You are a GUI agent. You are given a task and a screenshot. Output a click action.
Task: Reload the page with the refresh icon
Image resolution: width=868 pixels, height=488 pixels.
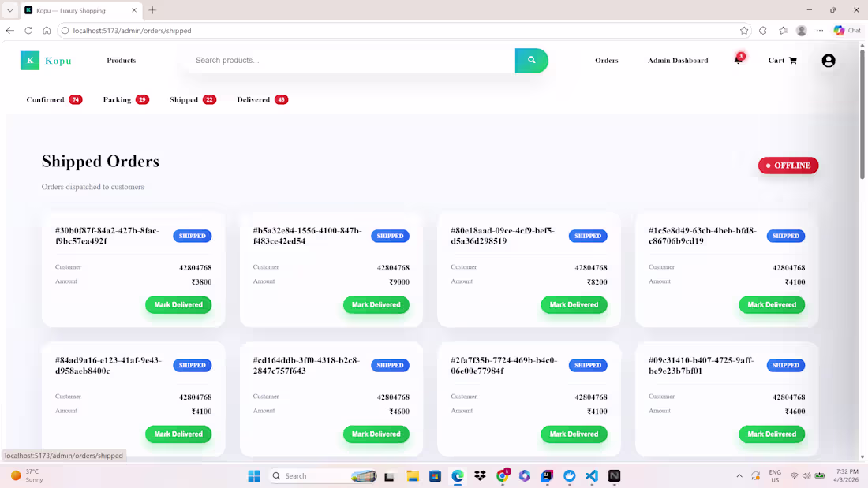click(x=28, y=30)
